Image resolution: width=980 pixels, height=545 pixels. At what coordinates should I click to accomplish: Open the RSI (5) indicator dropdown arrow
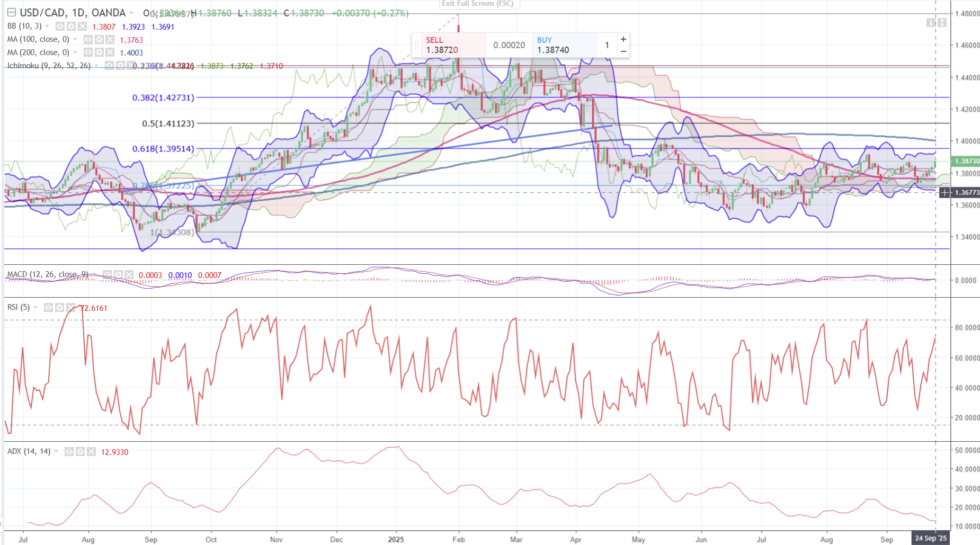pyautogui.click(x=35, y=307)
